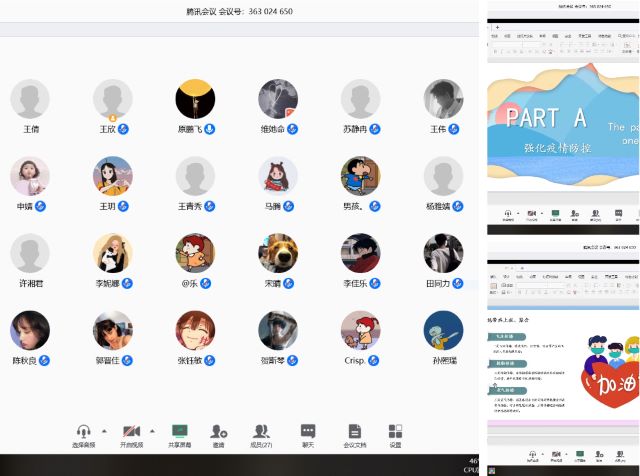
Task: Click muted mic icon next to @乐
Action: (x=206, y=283)
